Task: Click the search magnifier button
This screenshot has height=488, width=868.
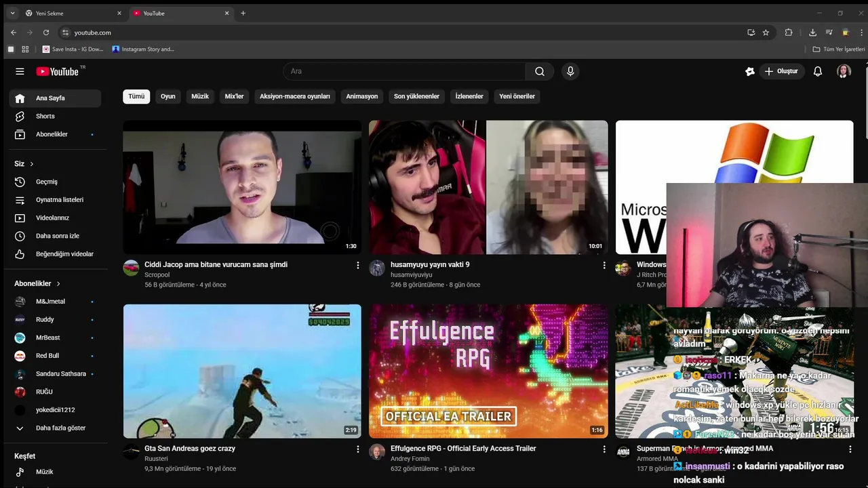Action: point(540,71)
